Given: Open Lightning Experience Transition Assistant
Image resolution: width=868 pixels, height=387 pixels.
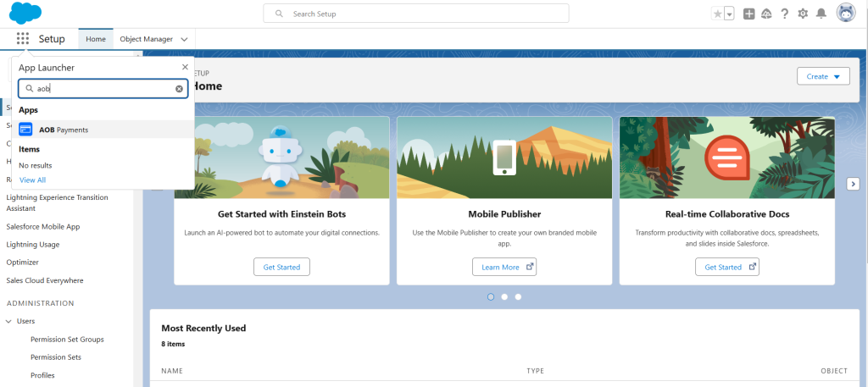Looking at the screenshot, I should click(57, 203).
